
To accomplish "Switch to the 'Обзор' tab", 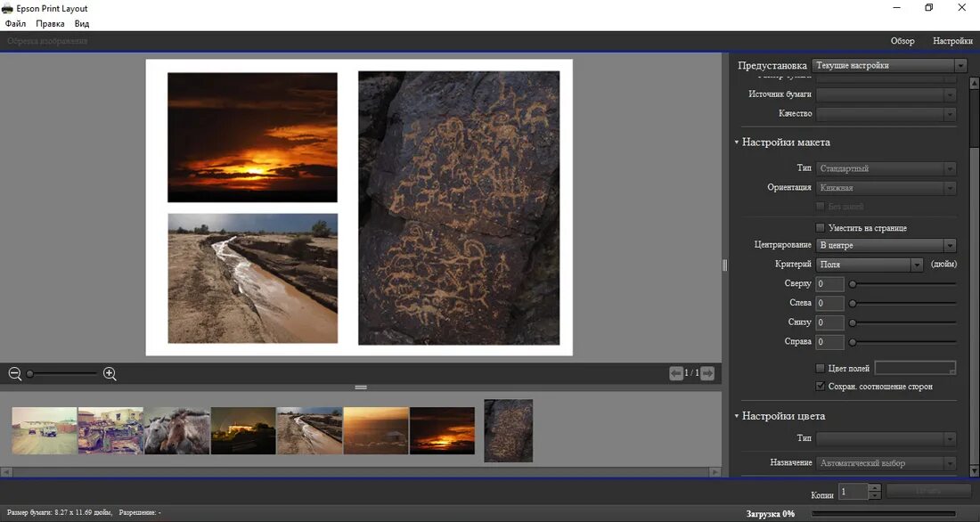I will click(902, 41).
